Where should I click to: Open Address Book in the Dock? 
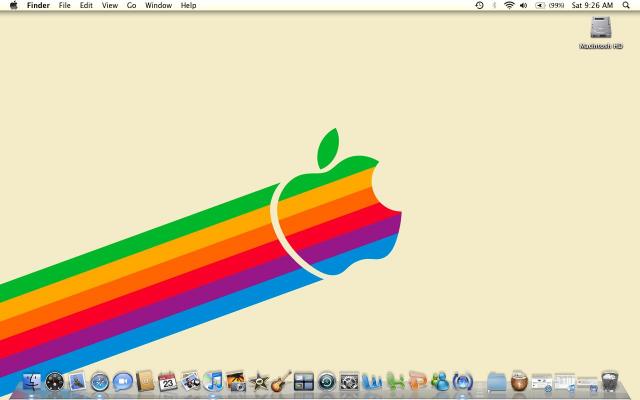[145, 381]
